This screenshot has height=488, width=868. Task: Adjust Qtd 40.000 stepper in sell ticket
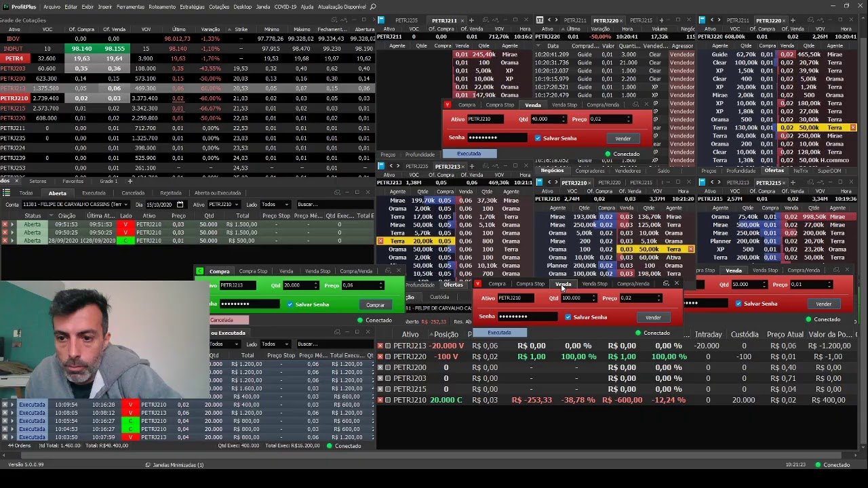tap(564, 119)
